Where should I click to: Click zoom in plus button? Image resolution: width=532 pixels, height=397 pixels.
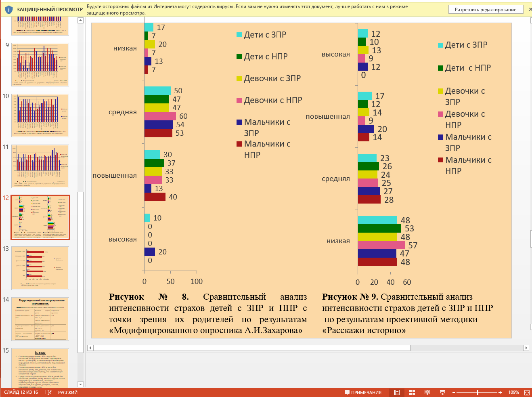tap(500, 392)
